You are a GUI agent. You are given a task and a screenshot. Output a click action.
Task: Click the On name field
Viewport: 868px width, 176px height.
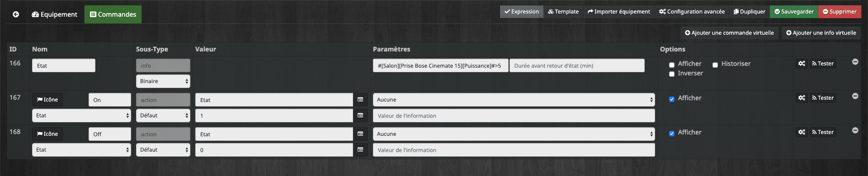coord(110,100)
